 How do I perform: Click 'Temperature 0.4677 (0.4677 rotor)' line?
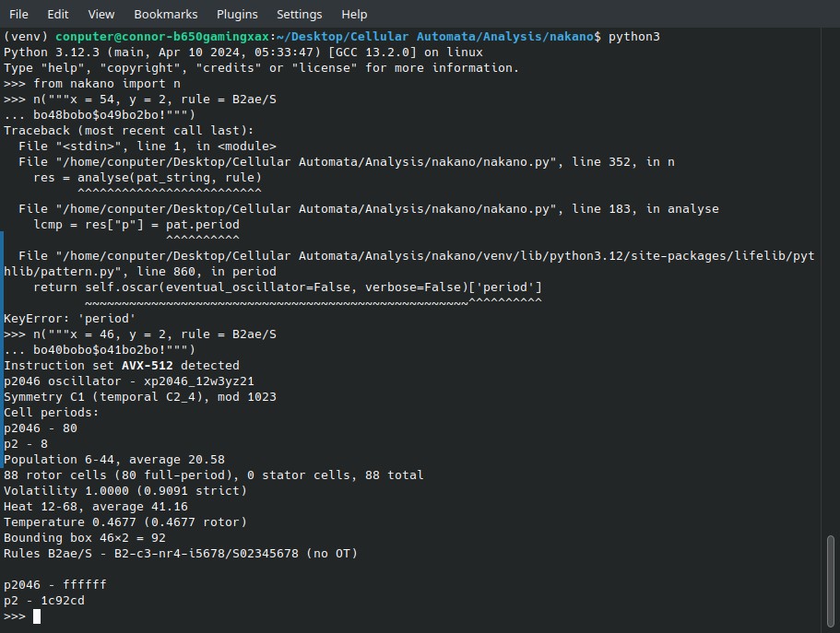pyautogui.click(x=125, y=522)
